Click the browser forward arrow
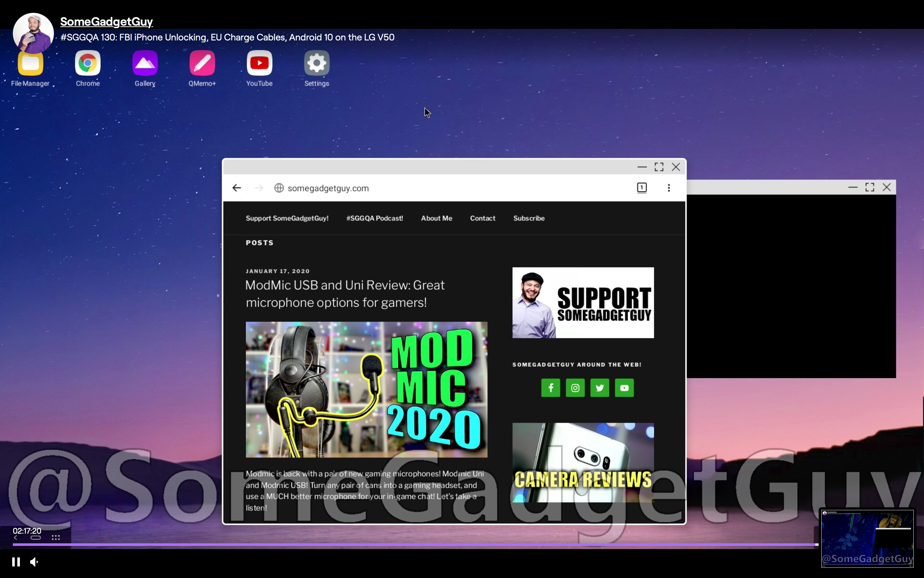The width and height of the screenshot is (924, 578). coord(259,188)
